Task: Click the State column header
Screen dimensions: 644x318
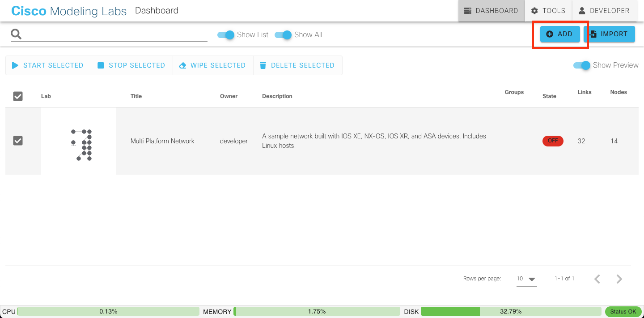Action: pos(549,96)
